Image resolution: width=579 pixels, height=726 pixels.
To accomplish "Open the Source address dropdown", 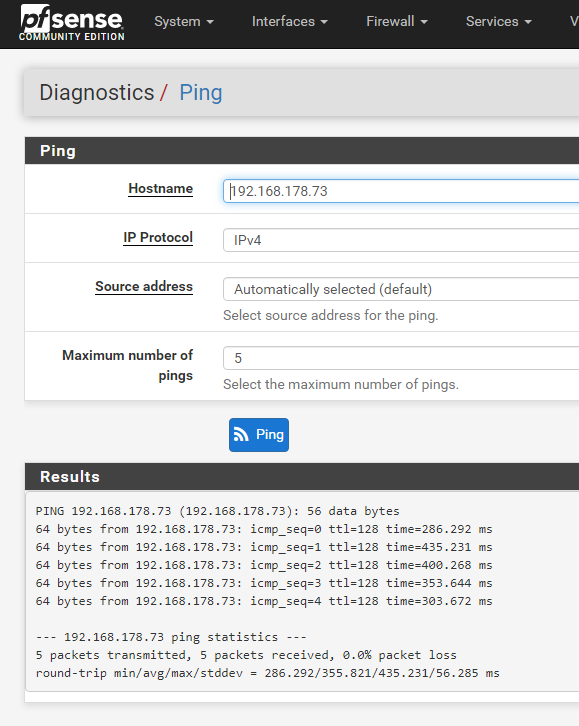I will click(401, 289).
